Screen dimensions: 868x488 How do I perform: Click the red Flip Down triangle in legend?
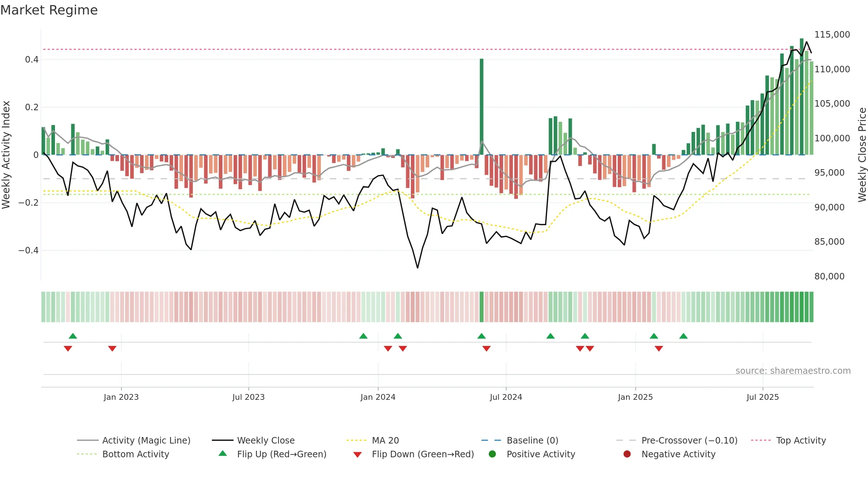pos(357,455)
